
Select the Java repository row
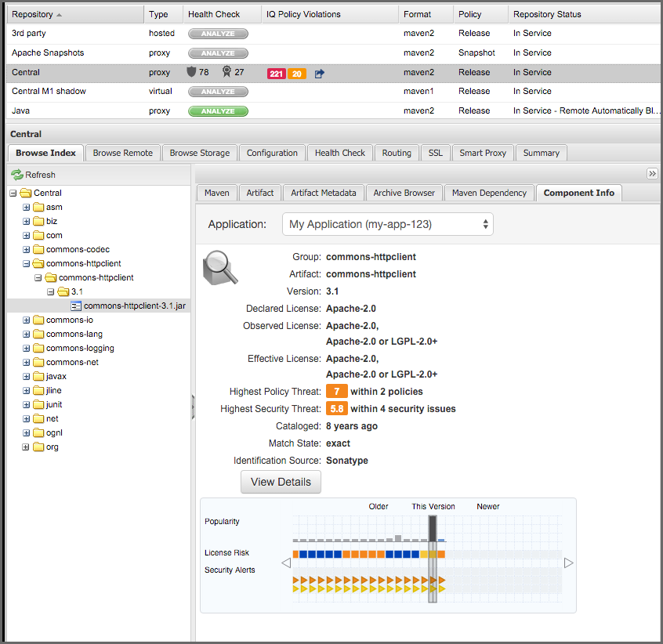click(x=334, y=110)
